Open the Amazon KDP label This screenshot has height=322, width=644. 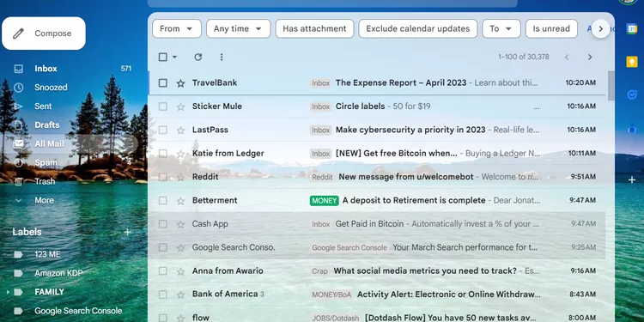coord(58,273)
